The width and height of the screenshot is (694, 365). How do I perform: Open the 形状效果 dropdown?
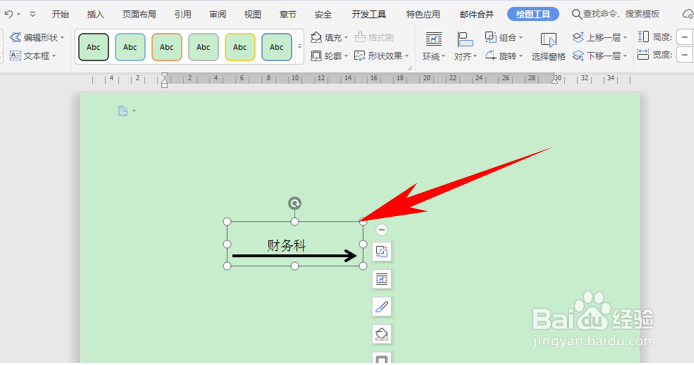click(x=382, y=56)
